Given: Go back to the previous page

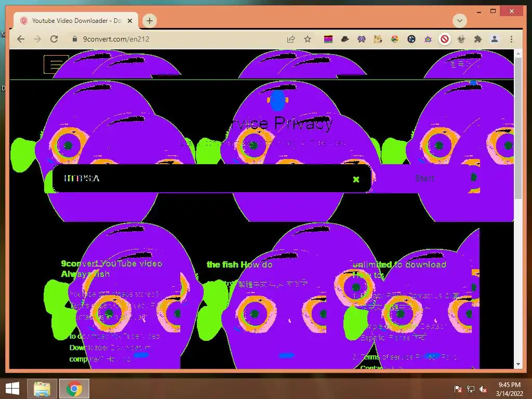Looking at the screenshot, I should click(x=21, y=39).
